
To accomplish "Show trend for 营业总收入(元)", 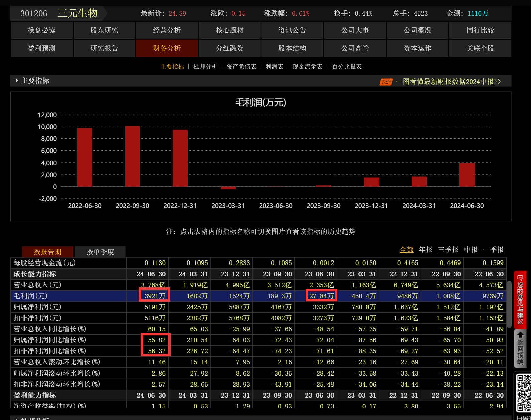I will [x=37, y=285].
